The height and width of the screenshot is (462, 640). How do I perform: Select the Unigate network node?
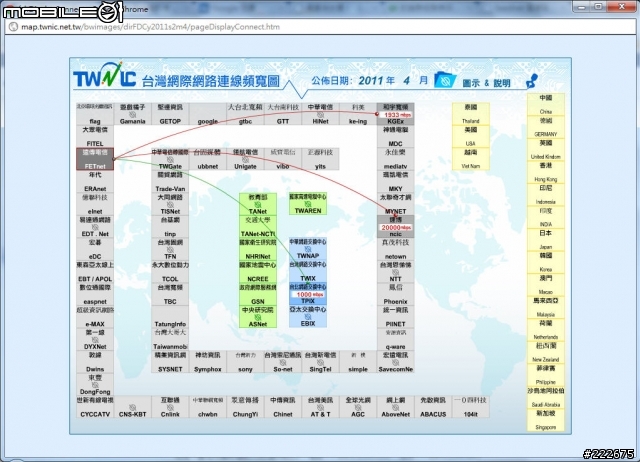click(245, 159)
